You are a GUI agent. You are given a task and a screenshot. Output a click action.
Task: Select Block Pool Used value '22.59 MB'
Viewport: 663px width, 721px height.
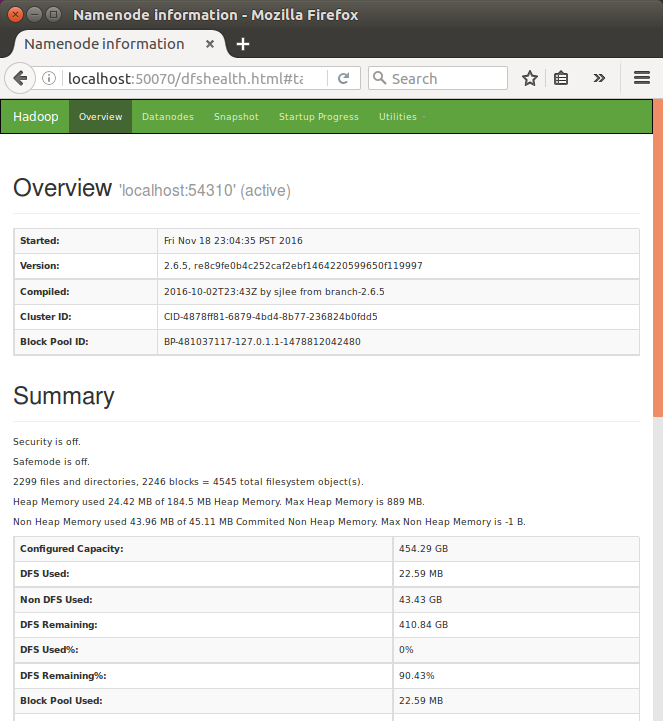coord(421,700)
